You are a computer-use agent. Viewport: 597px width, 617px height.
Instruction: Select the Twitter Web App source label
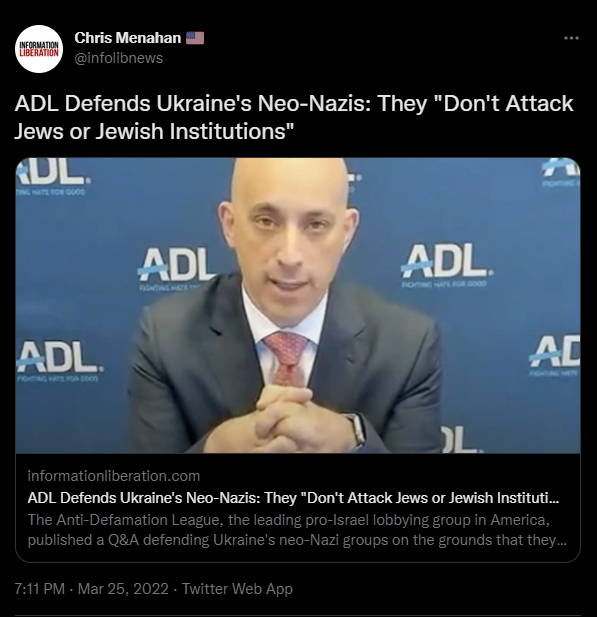[x=237, y=589]
